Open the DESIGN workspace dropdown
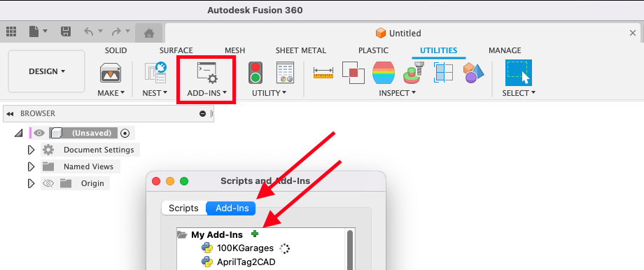 click(46, 71)
